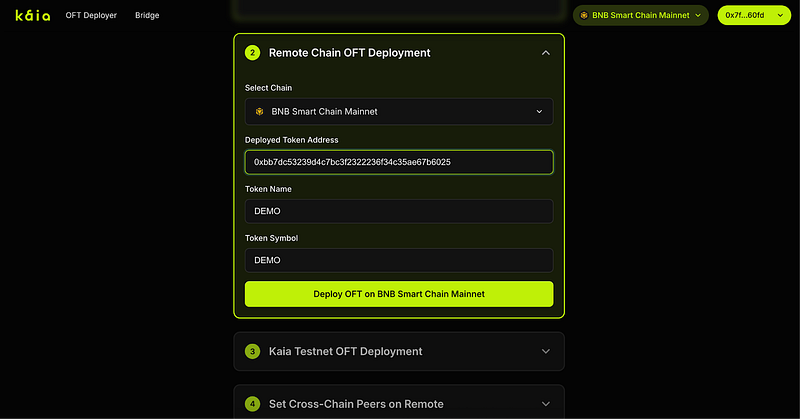Expand Kaia Testnet OFT Deployment section

(x=545, y=351)
